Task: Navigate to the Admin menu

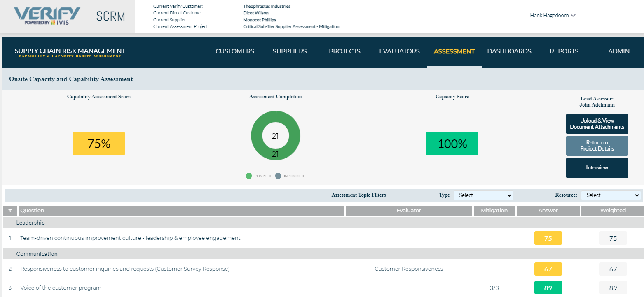Action: point(618,51)
